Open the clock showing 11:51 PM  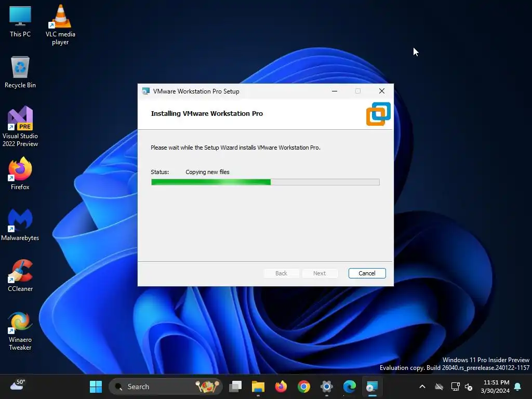495,387
